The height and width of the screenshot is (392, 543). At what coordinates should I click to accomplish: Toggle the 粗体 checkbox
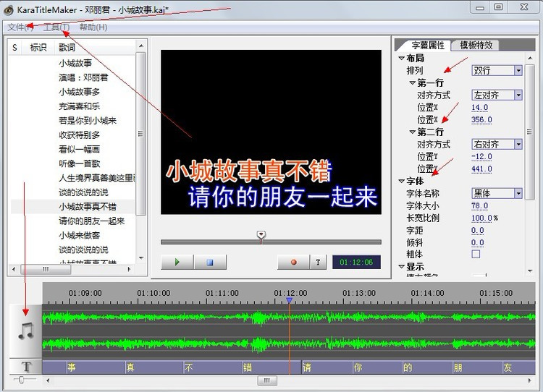tap(476, 254)
